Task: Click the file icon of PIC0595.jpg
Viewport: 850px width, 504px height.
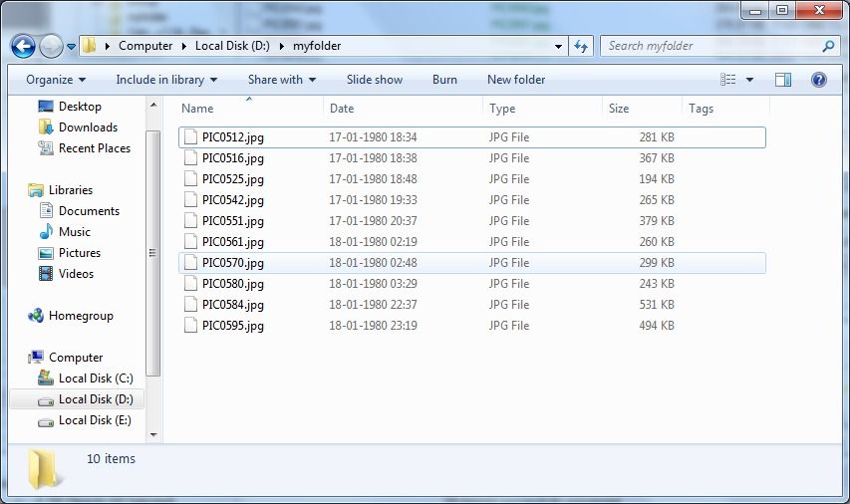Action: pos(190,325)
